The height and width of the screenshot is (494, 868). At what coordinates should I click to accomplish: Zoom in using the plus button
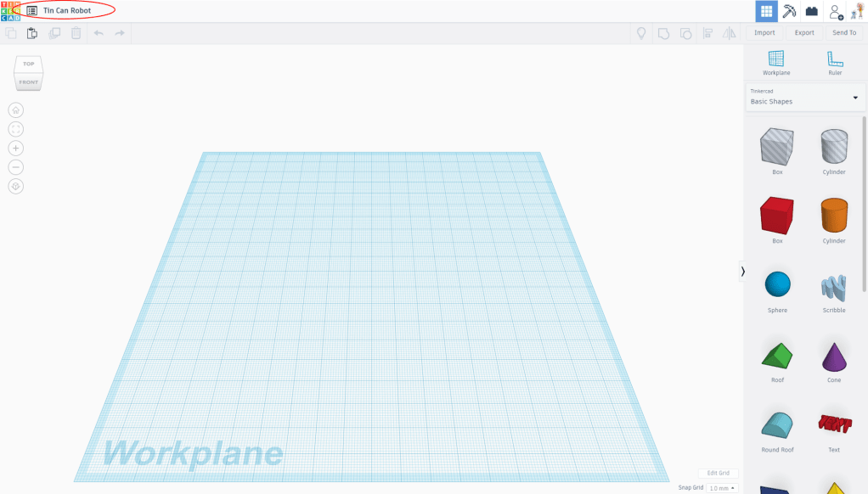(15, 149)
